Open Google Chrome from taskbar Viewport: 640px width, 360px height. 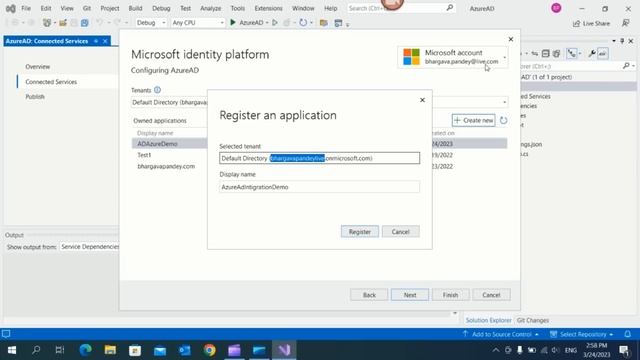[x=210, y=350]
